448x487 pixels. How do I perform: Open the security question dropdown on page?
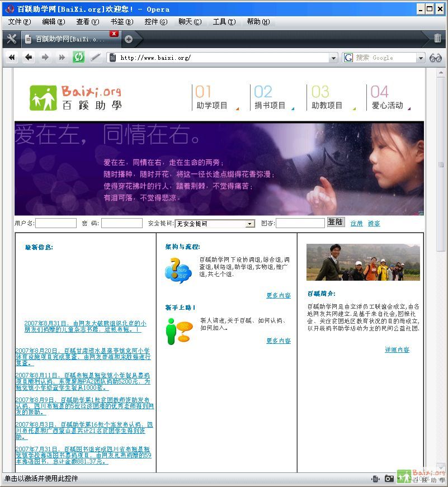click(x=250, y=224)
